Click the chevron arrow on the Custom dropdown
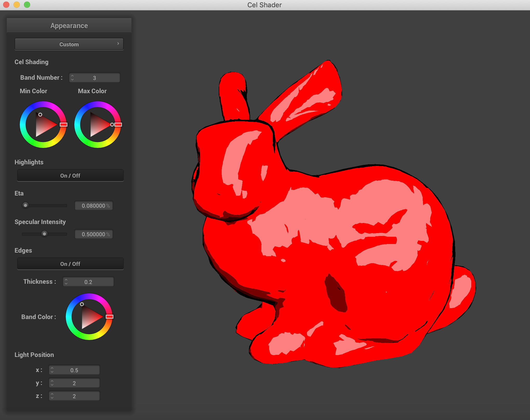Image resolution: width=530 pixels, height=420 pixels. [x=118, y=44]
